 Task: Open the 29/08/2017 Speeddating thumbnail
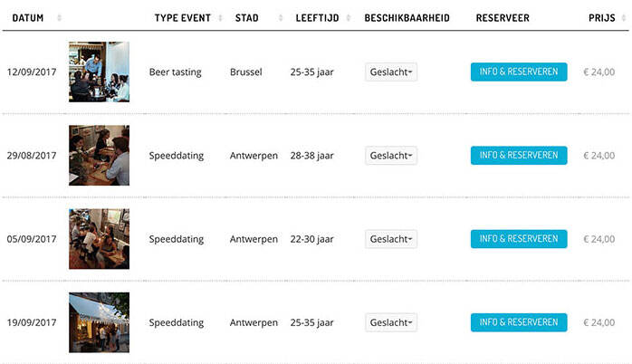point(99,156)
